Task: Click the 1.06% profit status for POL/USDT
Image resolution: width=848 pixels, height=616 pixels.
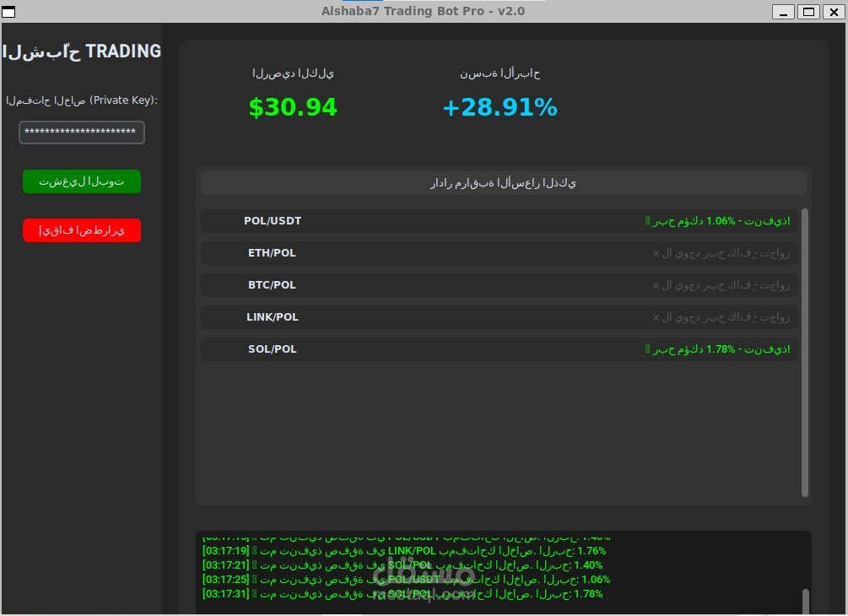Action: (x=717, y=220)
